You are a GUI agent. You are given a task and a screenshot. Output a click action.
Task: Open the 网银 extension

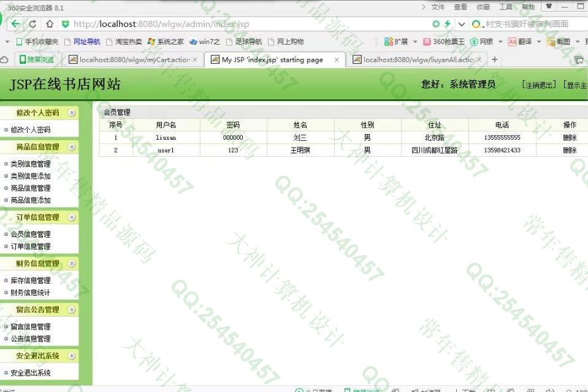(x=481, y=42)
